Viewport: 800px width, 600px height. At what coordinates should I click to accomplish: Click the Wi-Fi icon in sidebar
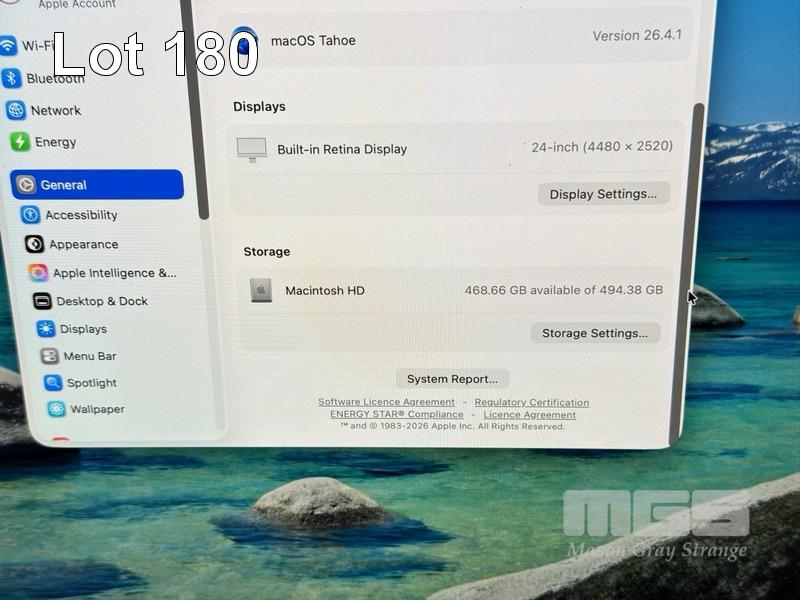(x=8, y=45)
